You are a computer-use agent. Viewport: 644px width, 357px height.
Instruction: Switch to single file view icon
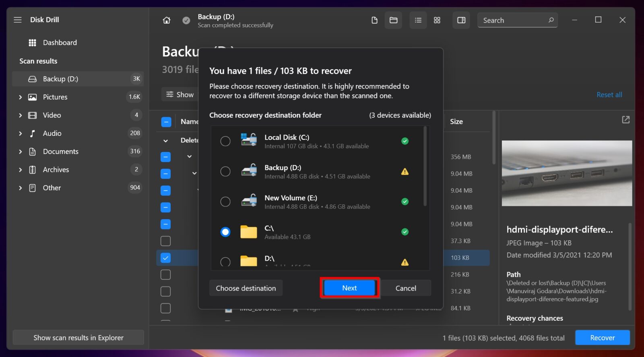pos(374,20)
